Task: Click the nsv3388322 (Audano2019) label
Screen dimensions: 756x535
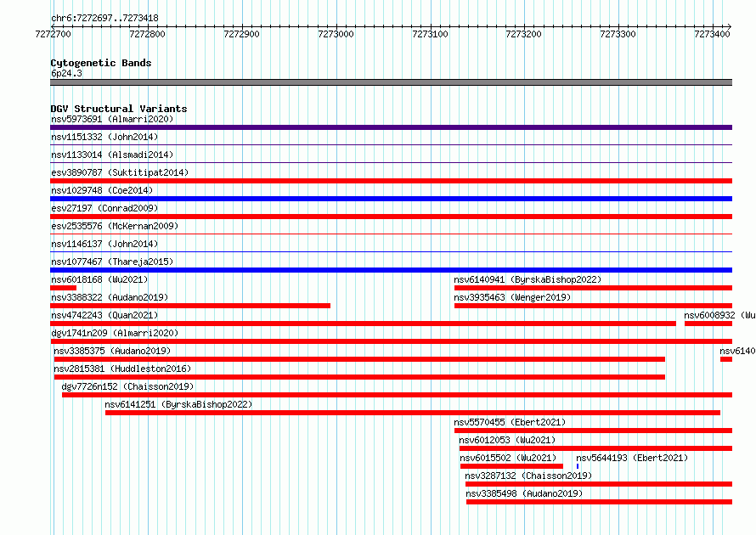Action: 110,297
